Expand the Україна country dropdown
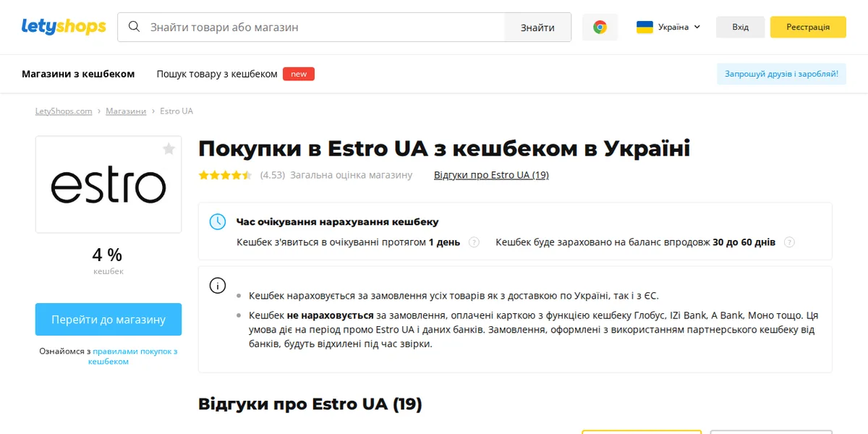Screen dimensions: 868x434 [x=668, y=27]
